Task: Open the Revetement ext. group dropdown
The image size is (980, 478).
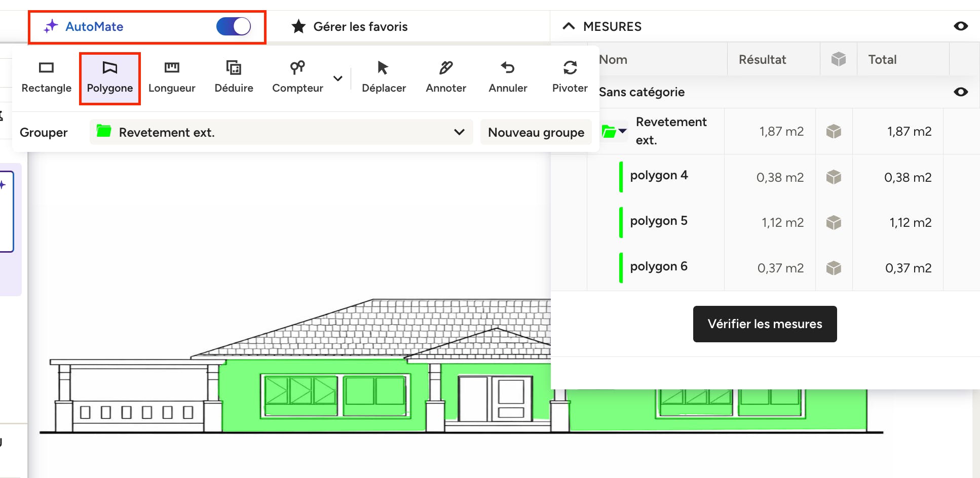Action: tap(281, 132)
